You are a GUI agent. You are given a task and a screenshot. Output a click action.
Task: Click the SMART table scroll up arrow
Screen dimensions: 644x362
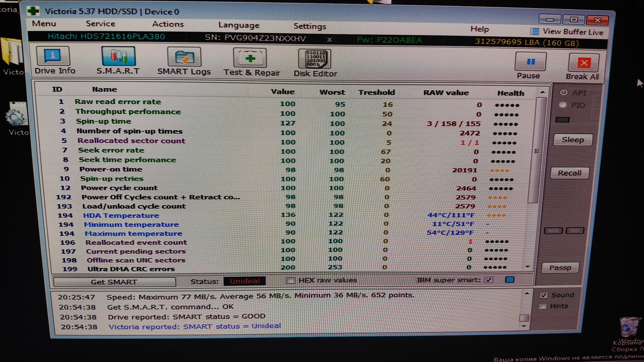point(542,93)
